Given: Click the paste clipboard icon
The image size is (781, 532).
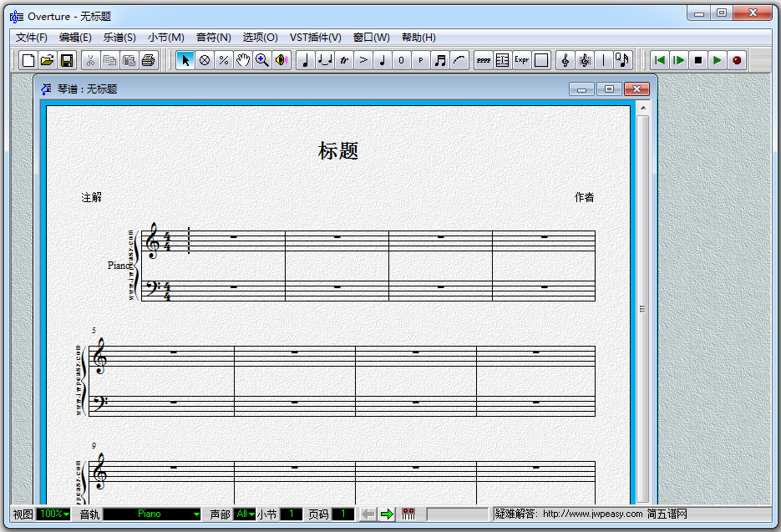Looking at the screenshot, I should tap(129, 60).
